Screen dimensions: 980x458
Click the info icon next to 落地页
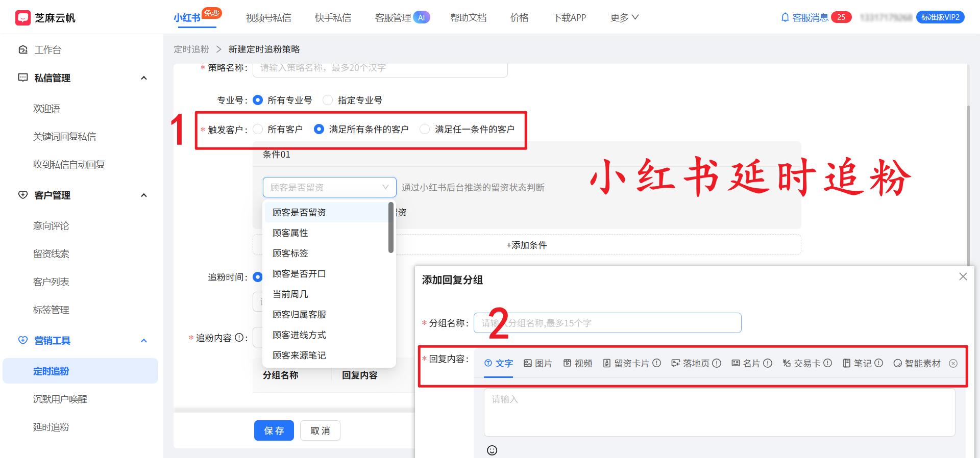(717, 363)
